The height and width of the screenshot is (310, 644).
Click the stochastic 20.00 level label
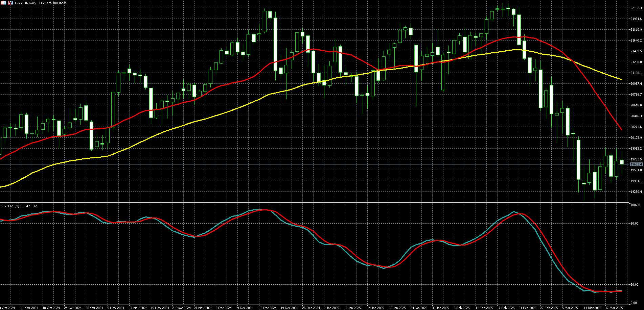[x=635, y=285]
